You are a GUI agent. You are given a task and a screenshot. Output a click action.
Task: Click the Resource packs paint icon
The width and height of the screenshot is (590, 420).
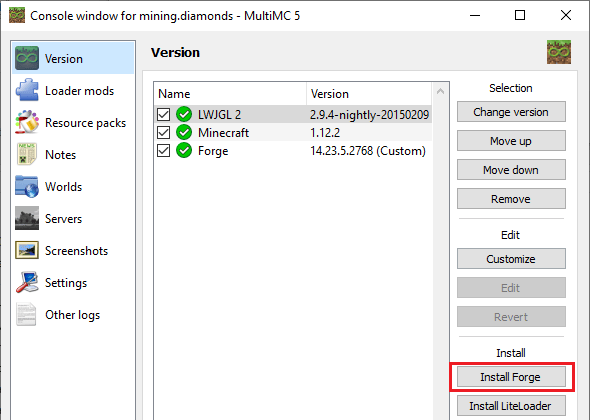(27, 122)
